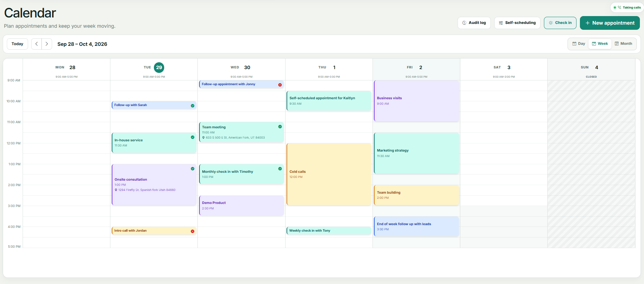Open the Cold calls appointment
This screenshot has width=644, height=284.
pos(329,174)
